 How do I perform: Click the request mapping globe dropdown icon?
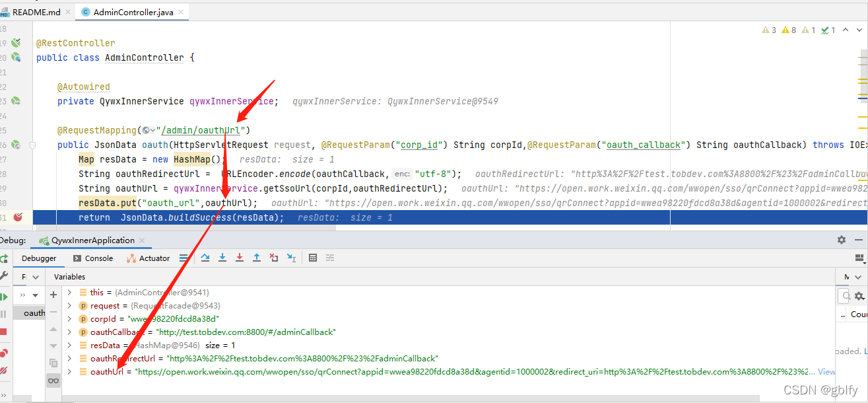coord(149,130)
